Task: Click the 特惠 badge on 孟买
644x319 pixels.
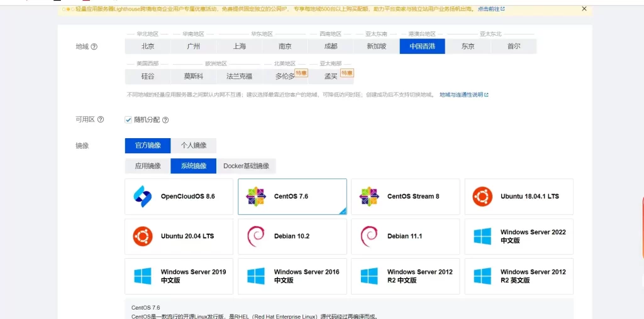Action: (x=347, y=73)
